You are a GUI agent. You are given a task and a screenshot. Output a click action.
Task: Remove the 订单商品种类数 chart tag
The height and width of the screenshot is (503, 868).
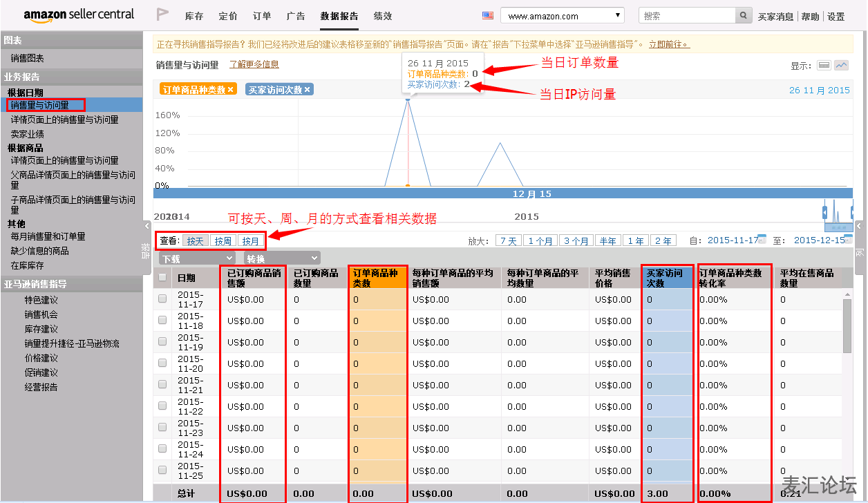coord(231,89)
